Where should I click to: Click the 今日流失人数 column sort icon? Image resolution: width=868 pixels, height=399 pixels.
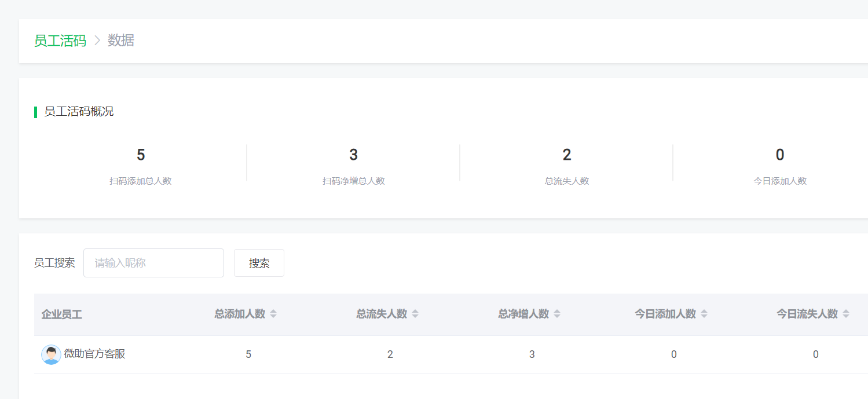846,314
